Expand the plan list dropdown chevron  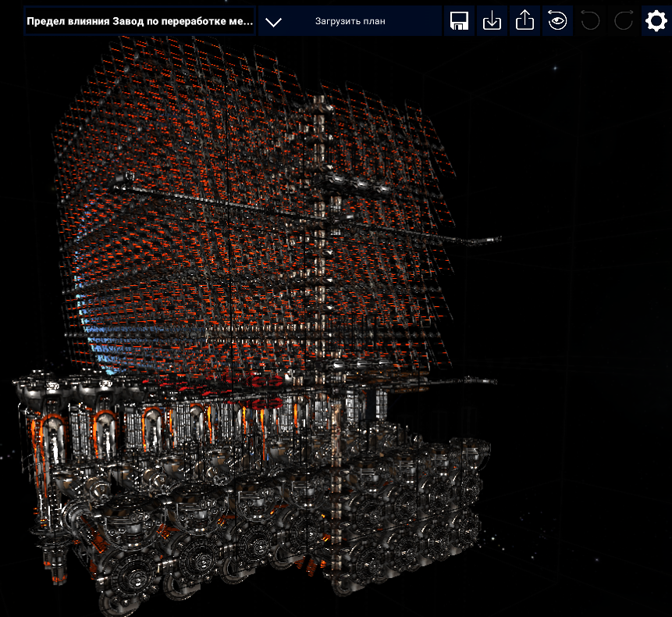(273, 21)
